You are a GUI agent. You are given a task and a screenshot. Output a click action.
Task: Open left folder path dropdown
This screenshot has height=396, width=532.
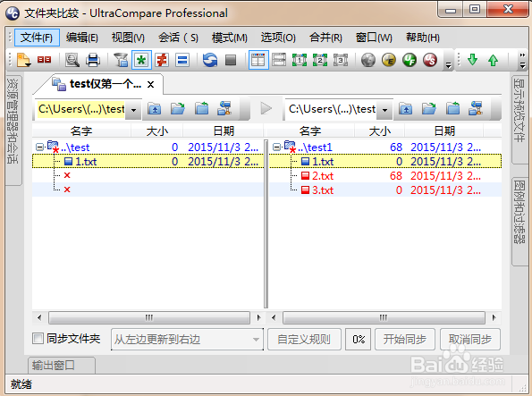click(134, 110)
